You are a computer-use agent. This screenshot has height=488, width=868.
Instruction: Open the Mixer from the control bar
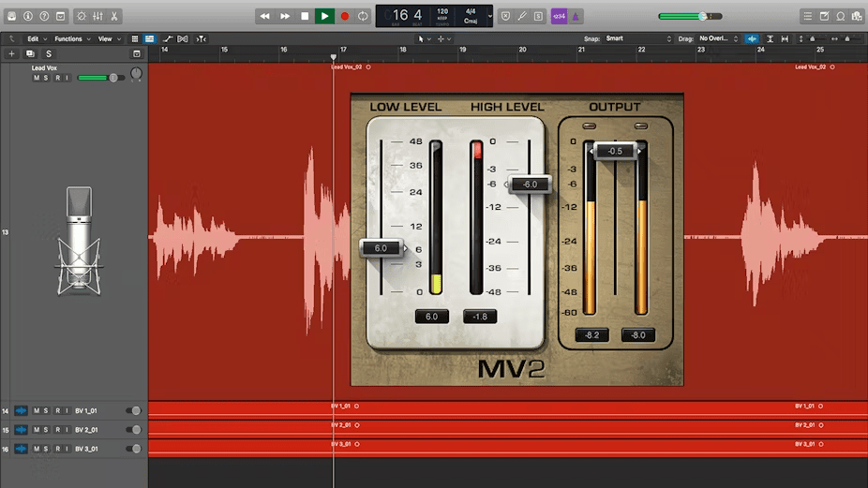pyautogui.click(x=97, y=16)
